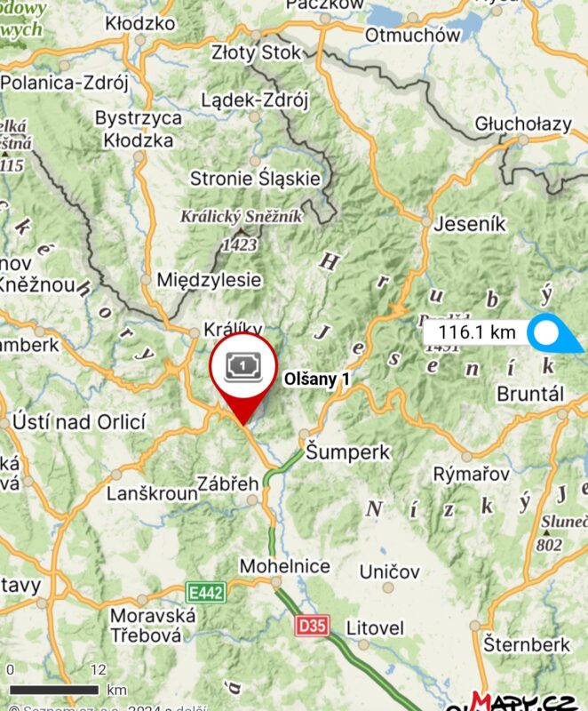588x711 pixels.
Task: Click the E442 road sign badge
Action: [x=206, y=593]
